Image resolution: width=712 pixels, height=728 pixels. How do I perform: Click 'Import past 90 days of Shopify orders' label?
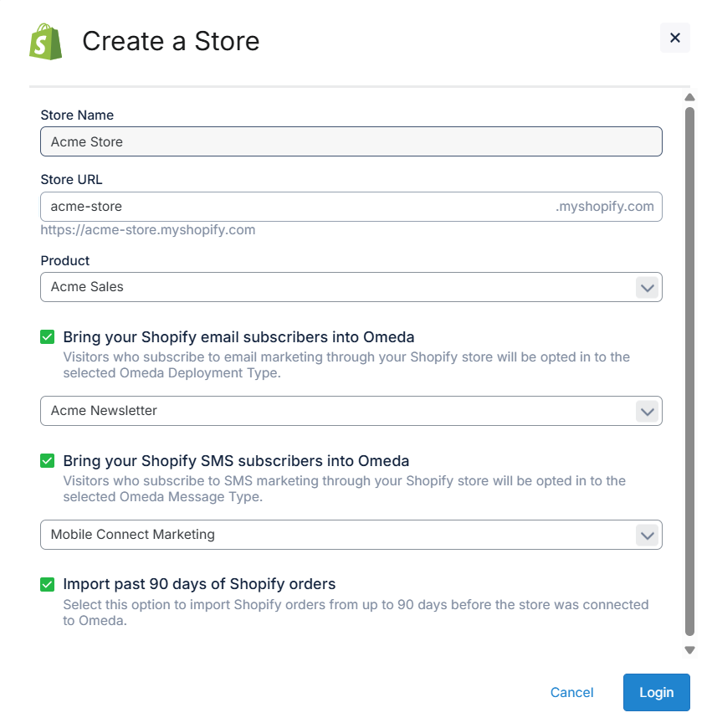pos(199,584)
